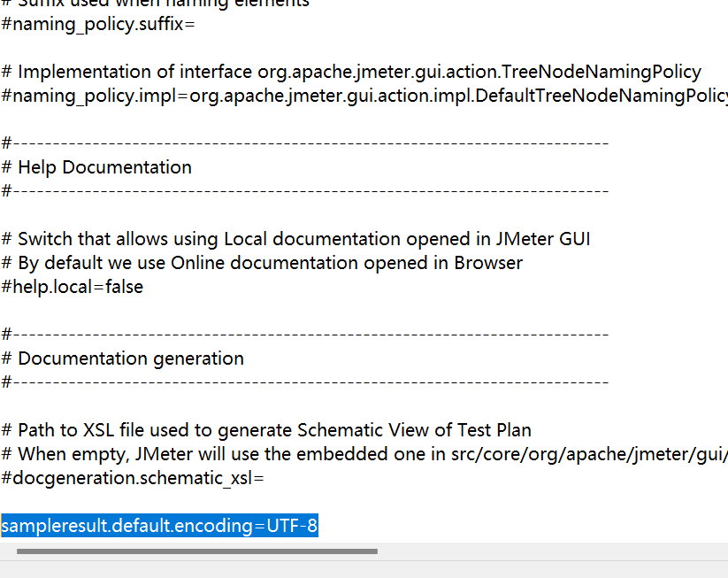Click the 'By default we use Online' comment

(262, 263)
